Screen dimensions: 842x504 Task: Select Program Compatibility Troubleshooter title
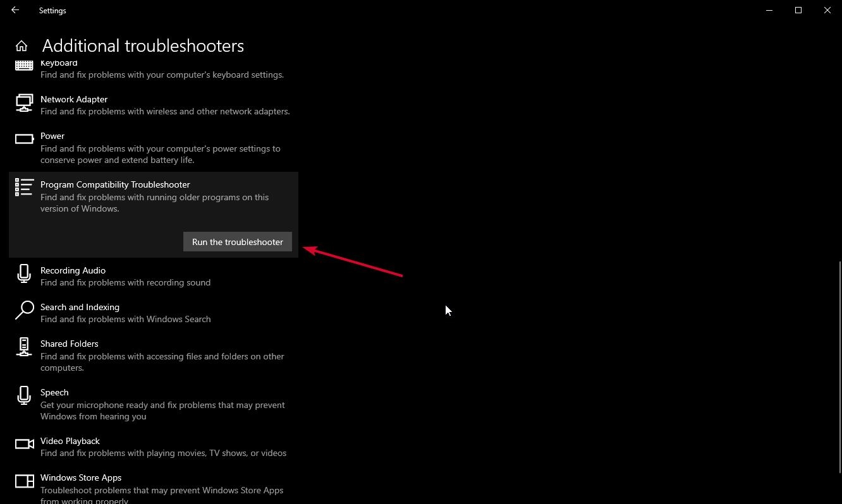click(115, 184)
